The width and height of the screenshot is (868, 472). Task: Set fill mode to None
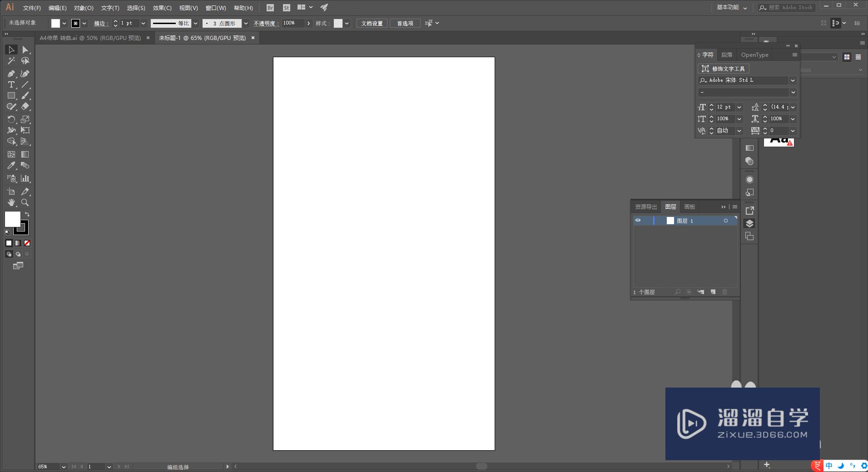tap(27, 243)
